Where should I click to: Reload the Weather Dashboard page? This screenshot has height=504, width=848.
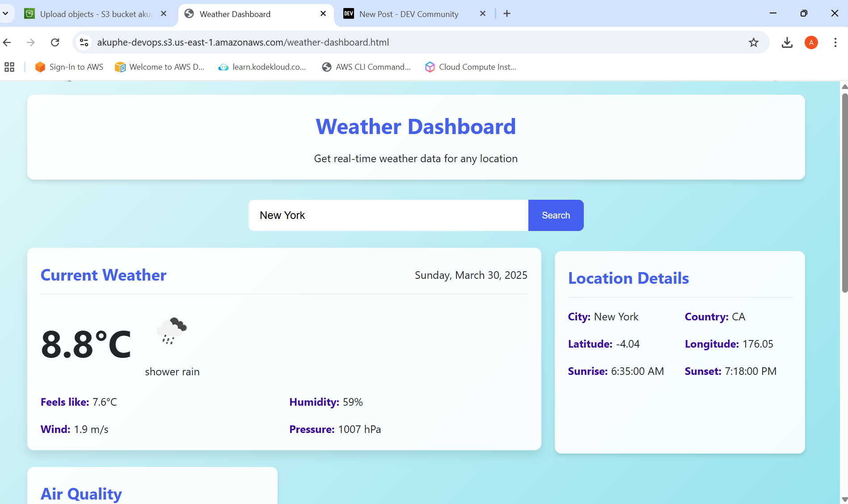55,42
